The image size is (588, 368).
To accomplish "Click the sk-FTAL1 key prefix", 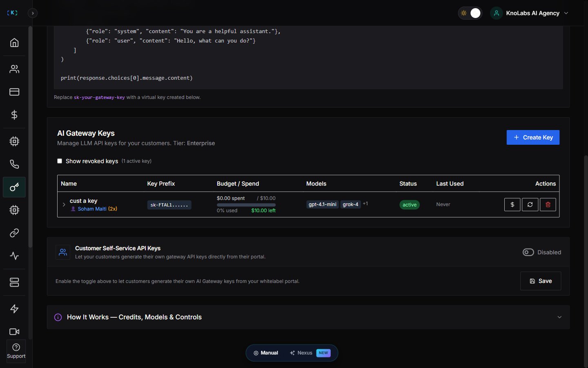I will (169, 205).
